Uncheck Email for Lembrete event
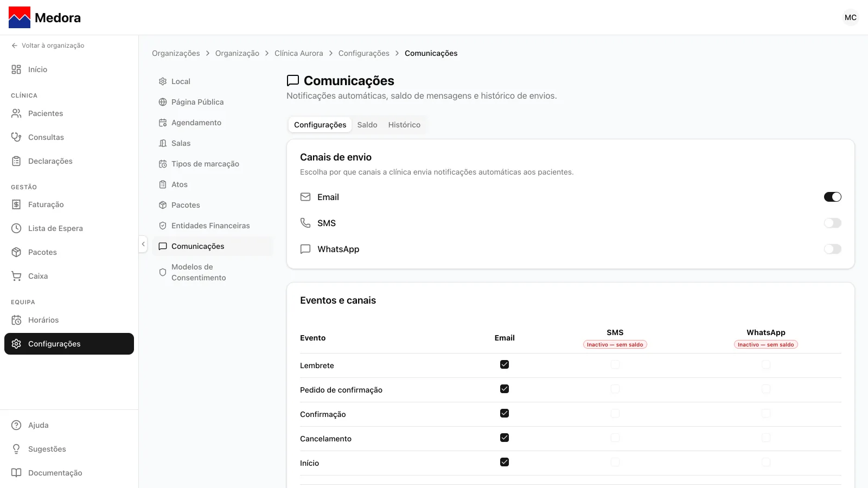 505,364
